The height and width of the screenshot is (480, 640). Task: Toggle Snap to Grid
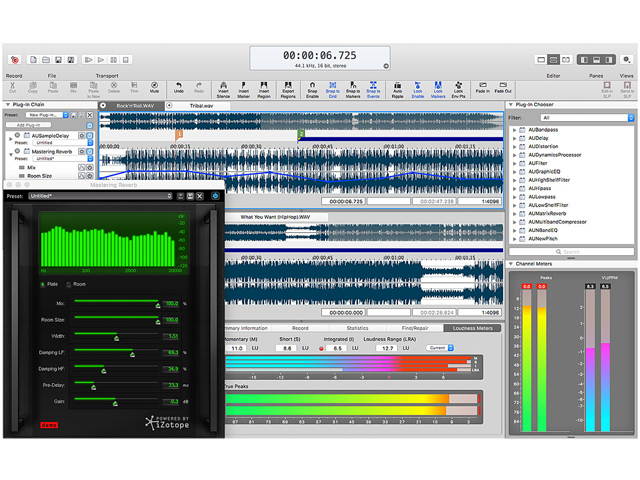[333, 90]
